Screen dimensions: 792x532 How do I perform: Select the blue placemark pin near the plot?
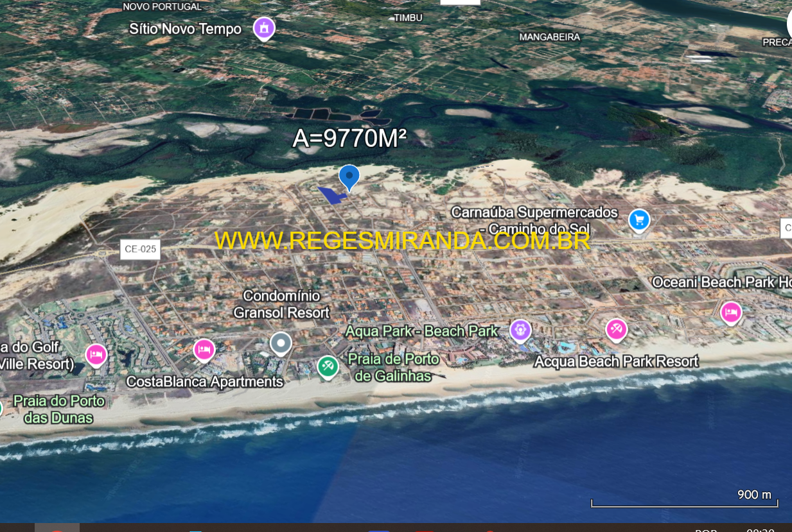[x=349, y=176]
